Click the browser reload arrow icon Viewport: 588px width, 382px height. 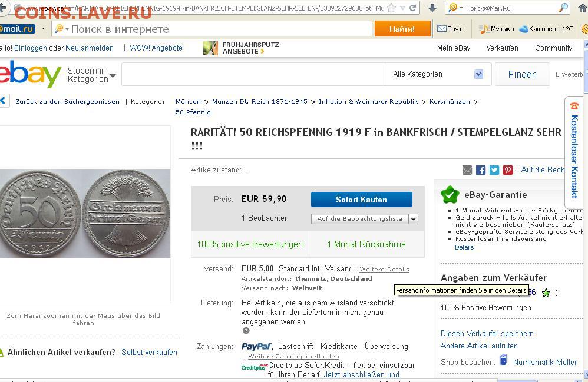(413, 8)
